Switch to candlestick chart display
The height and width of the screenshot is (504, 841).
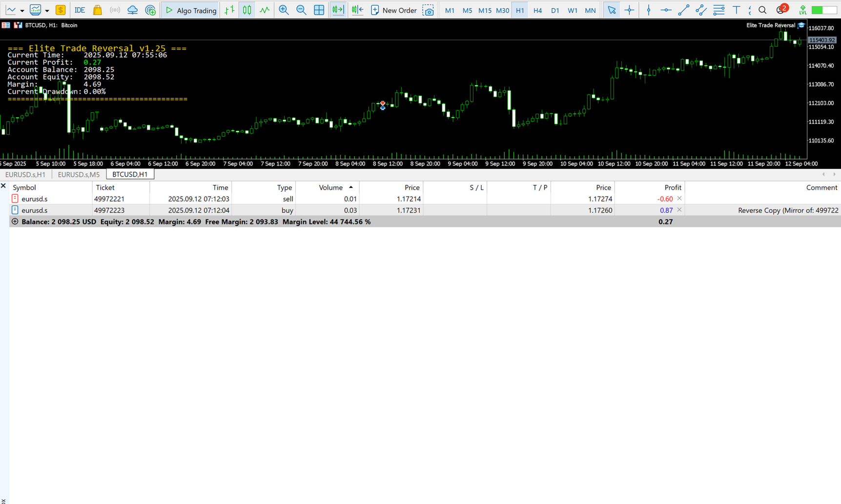(x=247, y=10)
